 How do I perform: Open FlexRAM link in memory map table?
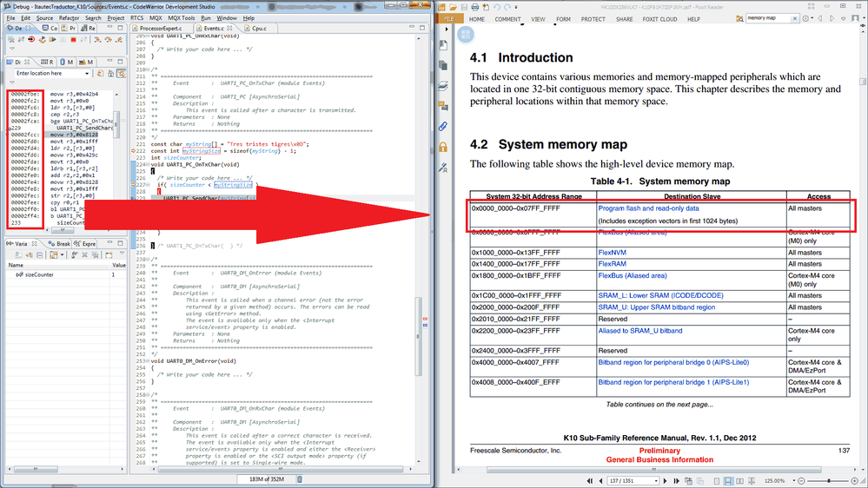[612, 264]
